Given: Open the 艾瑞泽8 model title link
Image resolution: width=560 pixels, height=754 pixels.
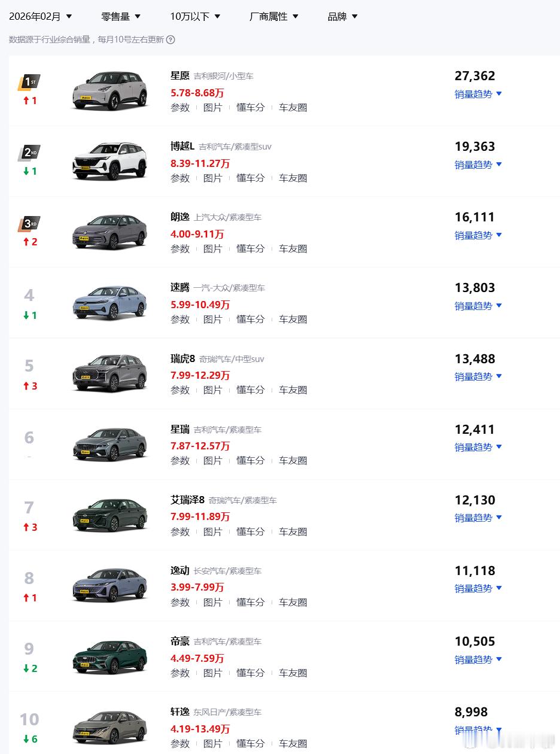Looking at the screenshot, I should 187,500.
